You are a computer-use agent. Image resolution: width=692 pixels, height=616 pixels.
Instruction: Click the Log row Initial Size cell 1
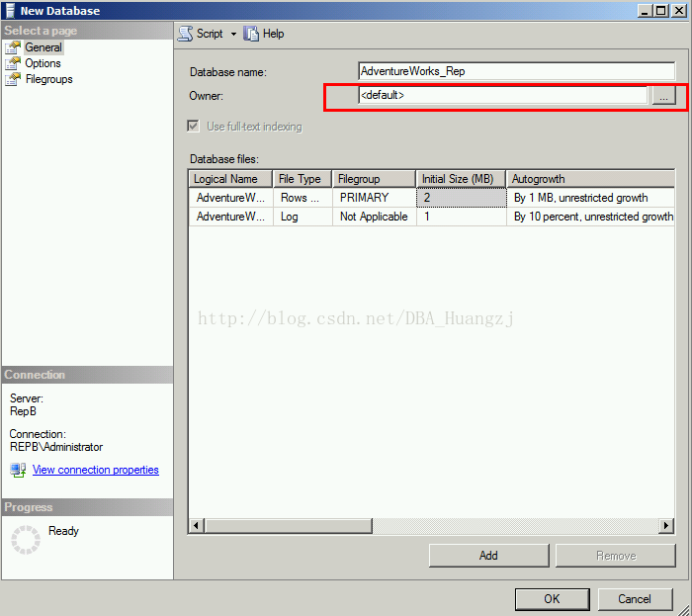point(462,217)
